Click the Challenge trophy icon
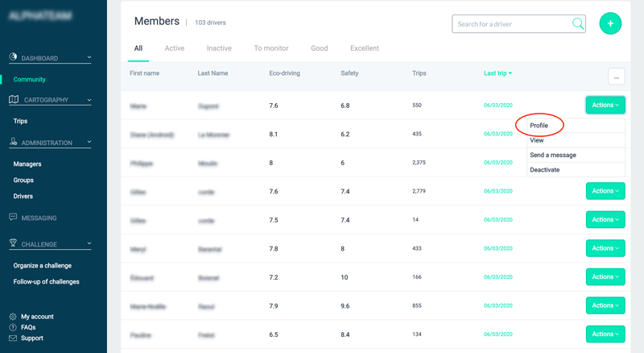644x353 pixels. (14, 243)
